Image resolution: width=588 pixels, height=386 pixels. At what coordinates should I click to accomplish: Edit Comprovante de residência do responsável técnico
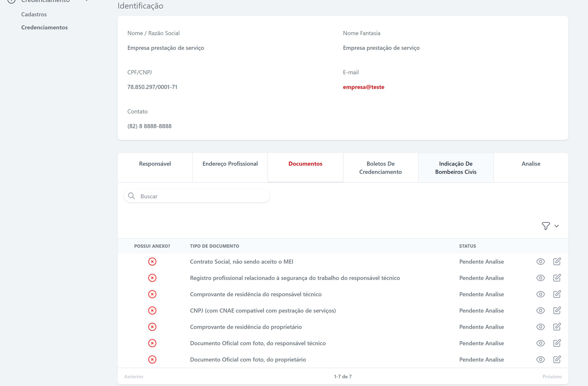tap(557, 294)
